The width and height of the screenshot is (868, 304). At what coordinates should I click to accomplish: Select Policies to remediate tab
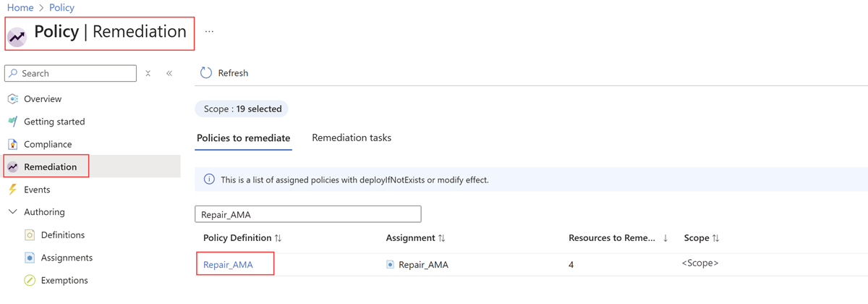click(x=243, y=138)
